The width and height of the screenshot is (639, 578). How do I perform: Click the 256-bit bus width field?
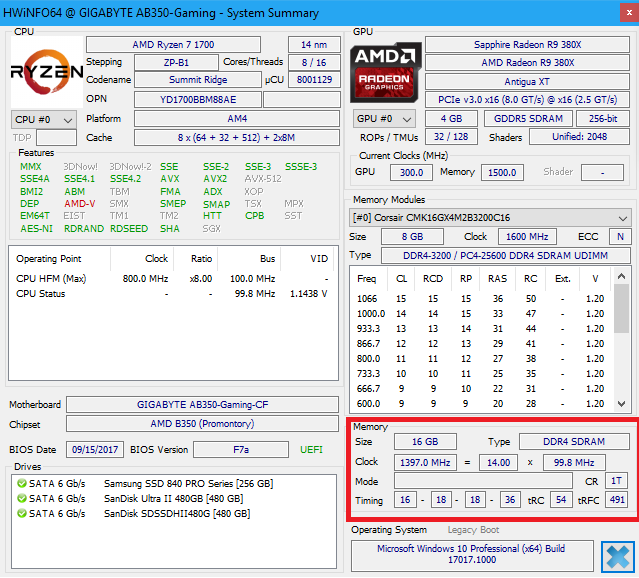tap(603, 119)
